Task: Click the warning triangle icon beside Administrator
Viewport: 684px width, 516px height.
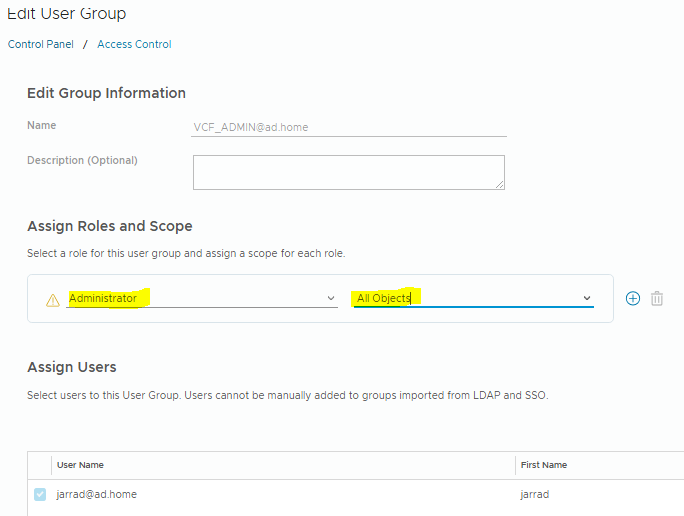Action: tap(53, 300)
